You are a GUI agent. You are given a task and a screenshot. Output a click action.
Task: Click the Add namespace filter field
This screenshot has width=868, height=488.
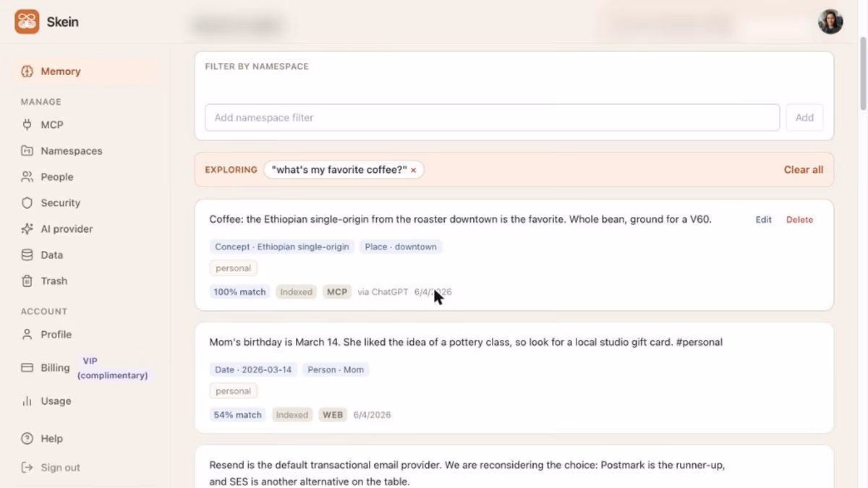[x=492, y=118]
